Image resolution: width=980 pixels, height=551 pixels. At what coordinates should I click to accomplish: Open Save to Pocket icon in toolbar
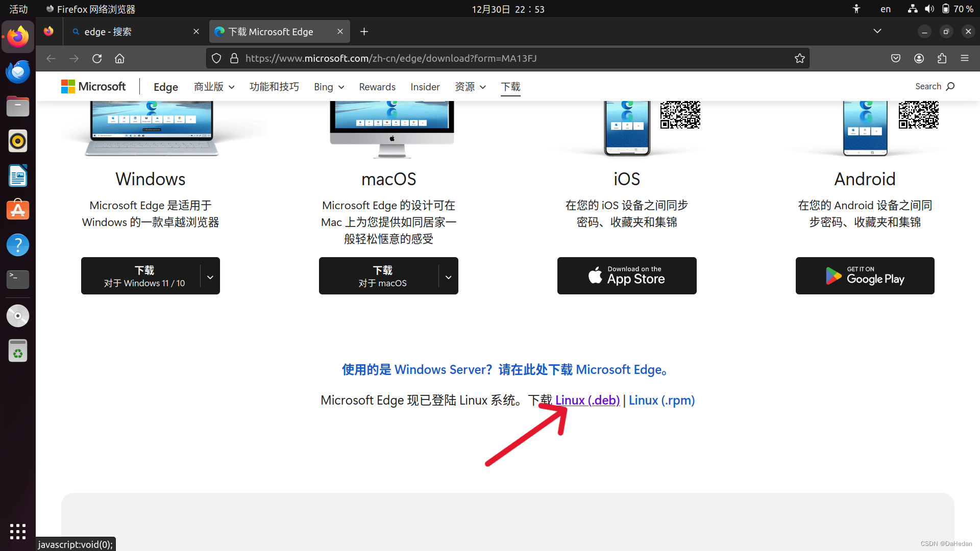(896, 59)
